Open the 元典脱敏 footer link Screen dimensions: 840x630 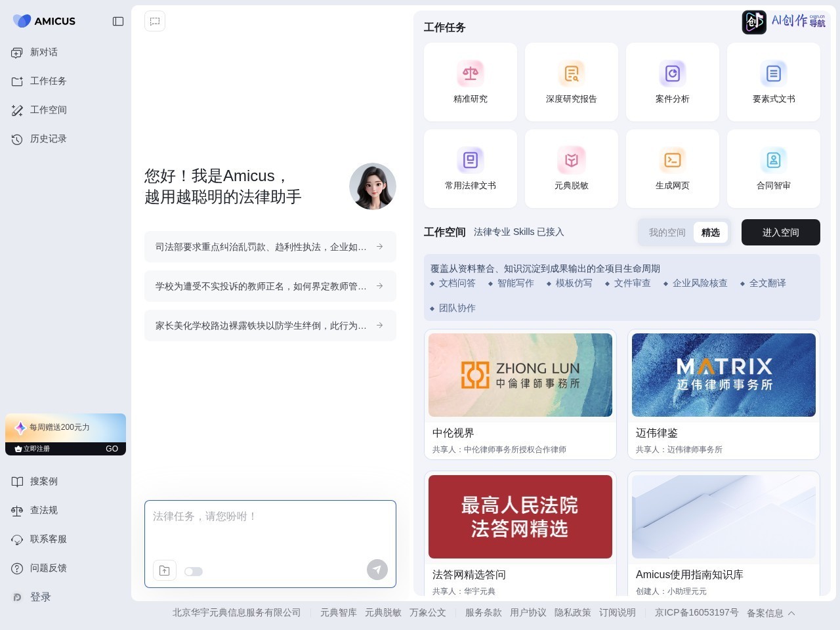[383, 612]
